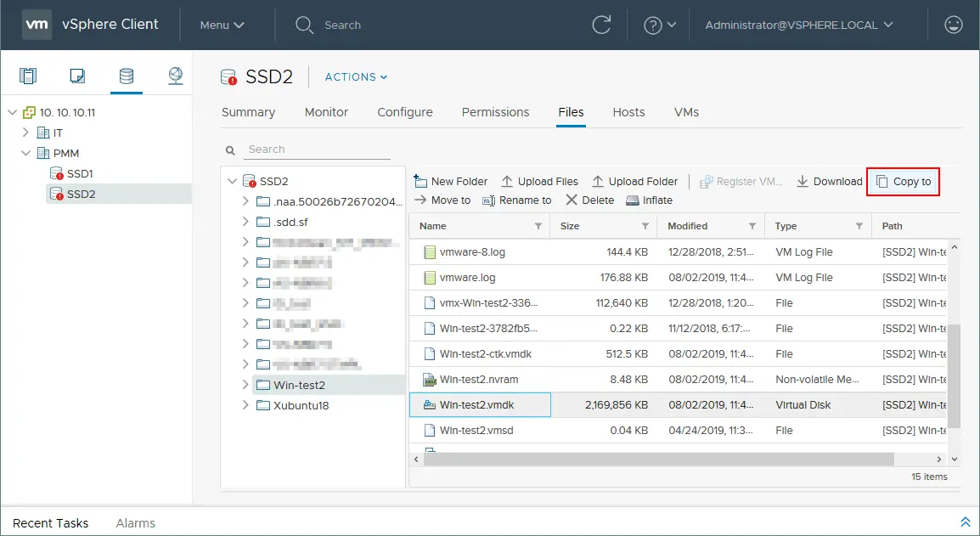Viewport: 980px width, 536px height.
Task: Open the Permissions tab
Action: click(495, 112)
